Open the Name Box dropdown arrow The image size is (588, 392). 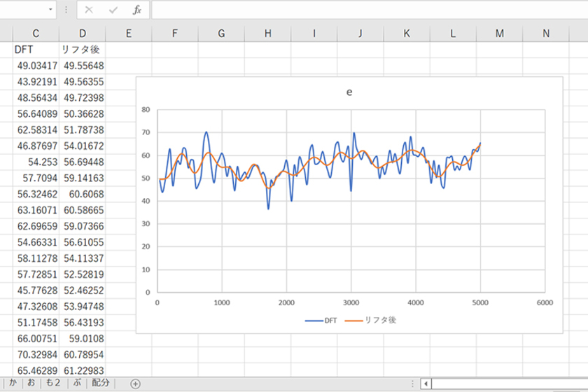pos(51,10)
